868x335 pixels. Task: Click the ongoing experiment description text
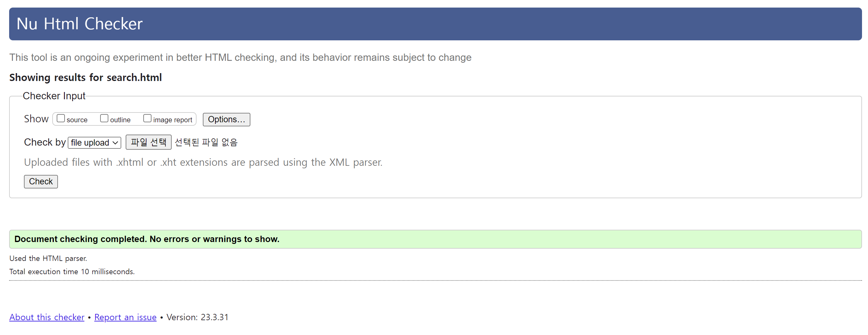point(240,58)
